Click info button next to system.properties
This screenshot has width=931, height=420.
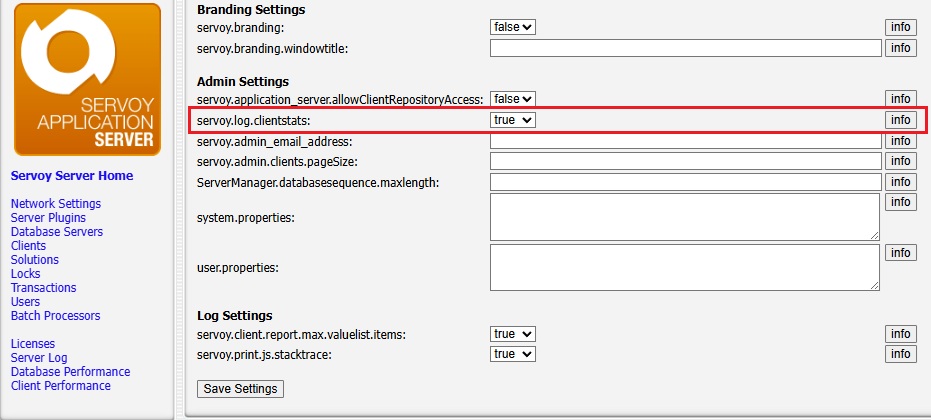pos(901,202)
